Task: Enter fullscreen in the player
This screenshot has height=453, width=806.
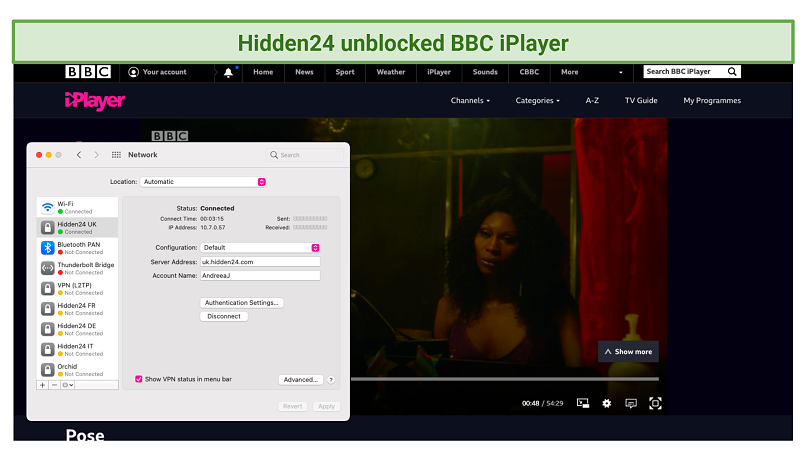Action: click(x=655, y=403)
